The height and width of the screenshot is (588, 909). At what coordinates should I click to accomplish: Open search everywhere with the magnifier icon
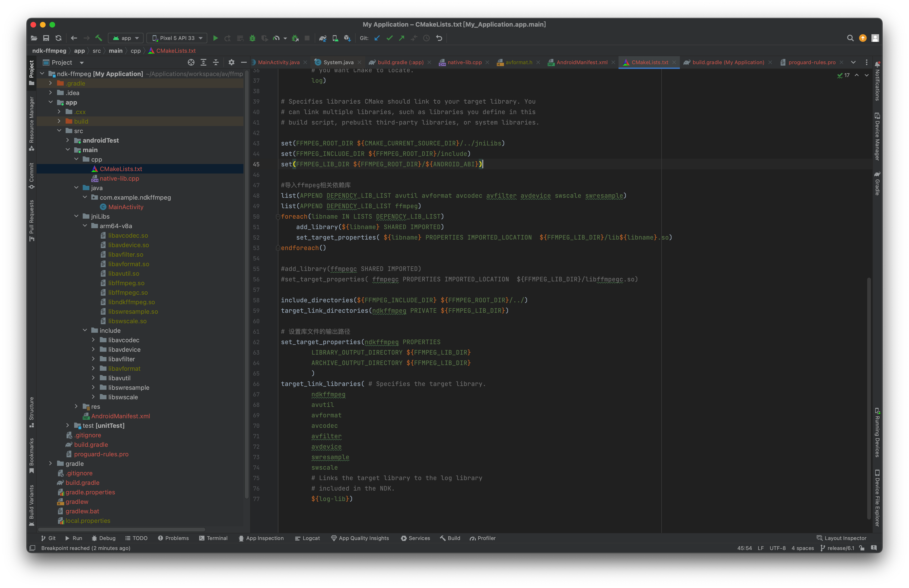(851, 38)
